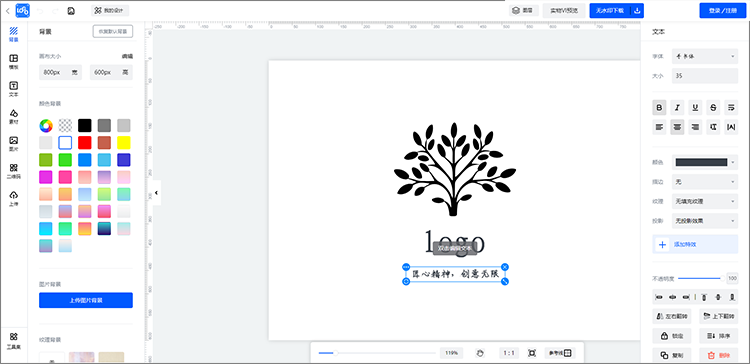This screenshot has width=750, height=364.
Task: Click 无水印下载 download button
Action: pos(610,11)
